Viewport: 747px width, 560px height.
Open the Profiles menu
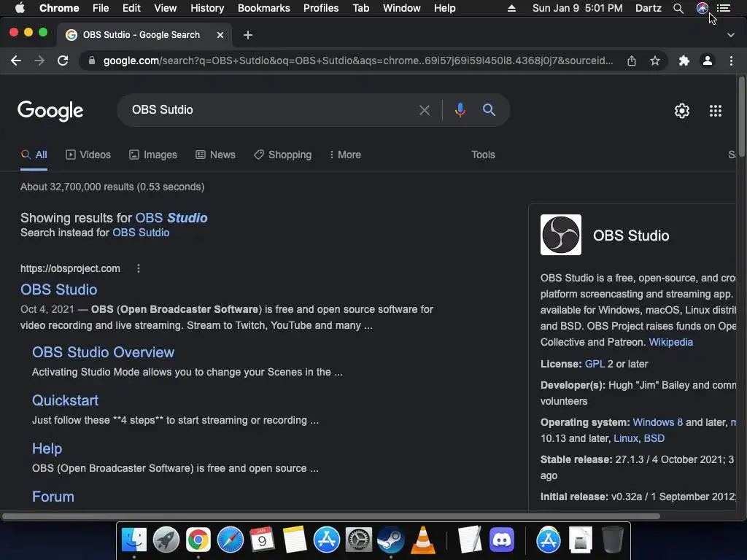coord(321,8)
